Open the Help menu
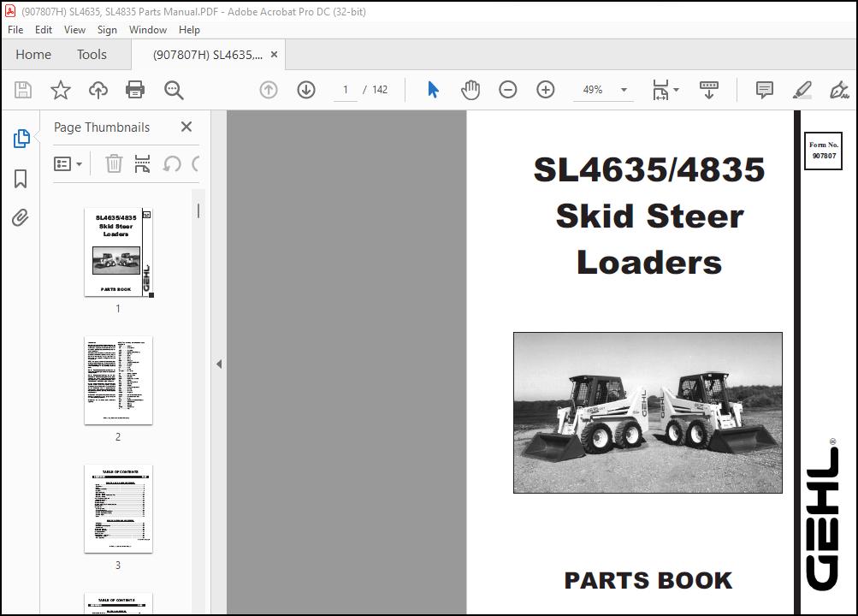858x616 pixels. coord(189,30)
